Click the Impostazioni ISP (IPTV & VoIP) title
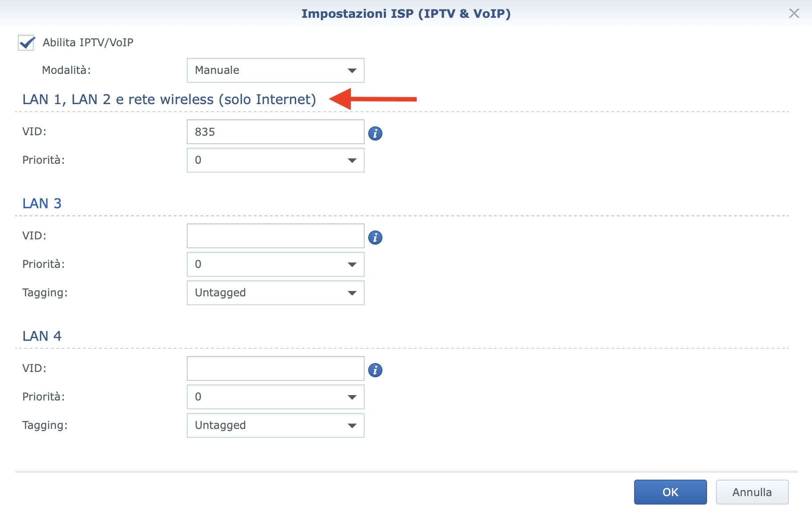Image resolution: width=812 pixels, height=509 pixels. tap(406, 13)
